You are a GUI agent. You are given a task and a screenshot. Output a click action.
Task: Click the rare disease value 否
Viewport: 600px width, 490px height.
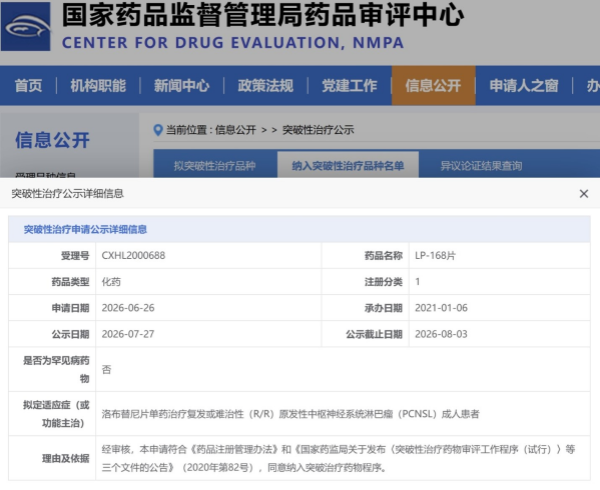[x=106, y=370]
